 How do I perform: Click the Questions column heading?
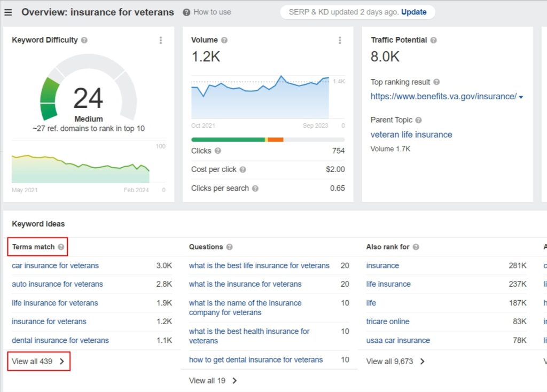(x=206, y=247)
